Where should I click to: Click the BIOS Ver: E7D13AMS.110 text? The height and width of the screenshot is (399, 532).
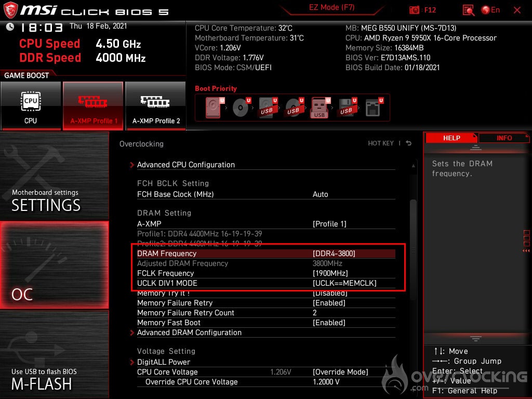[388, 58]
